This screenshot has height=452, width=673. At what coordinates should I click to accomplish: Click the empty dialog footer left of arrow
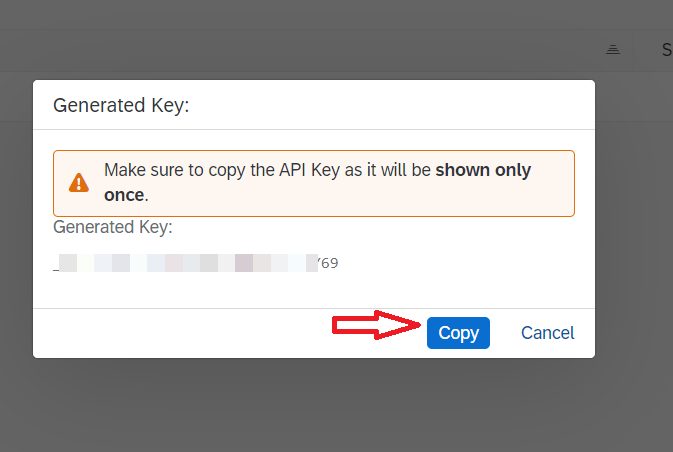pyautogui.click(x=182, y=333)
